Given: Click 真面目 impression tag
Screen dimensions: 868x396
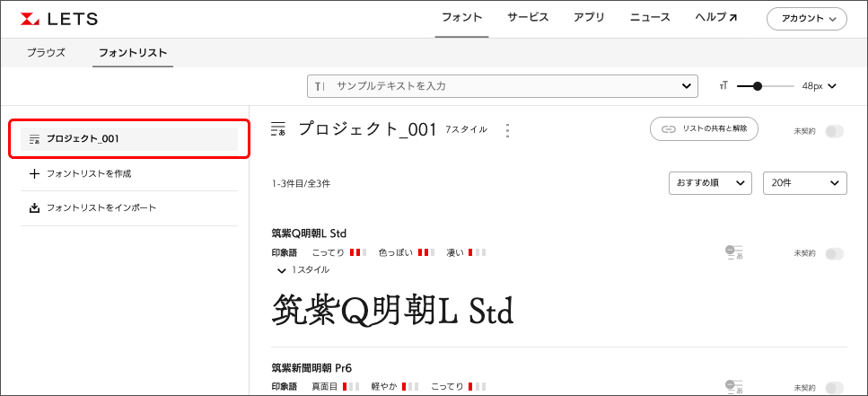Looking at the screenshot, I should [x=325, y=386].
